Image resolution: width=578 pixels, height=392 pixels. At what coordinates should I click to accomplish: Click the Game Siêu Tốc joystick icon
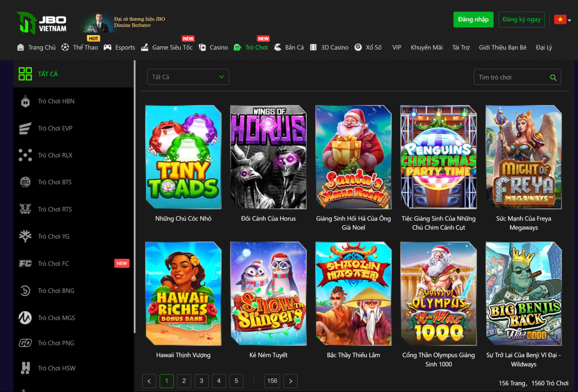coord(145,47)
